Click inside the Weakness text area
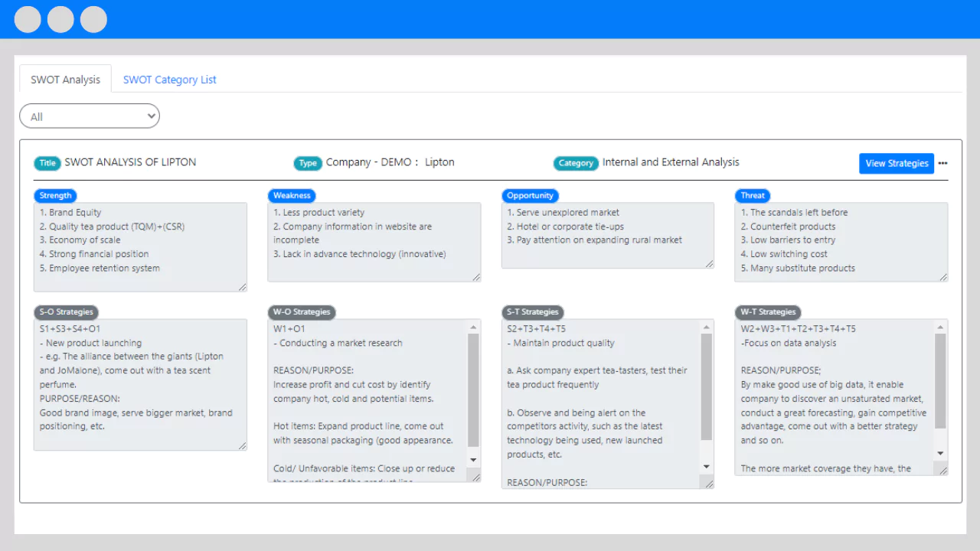 (x=374, y=242)
